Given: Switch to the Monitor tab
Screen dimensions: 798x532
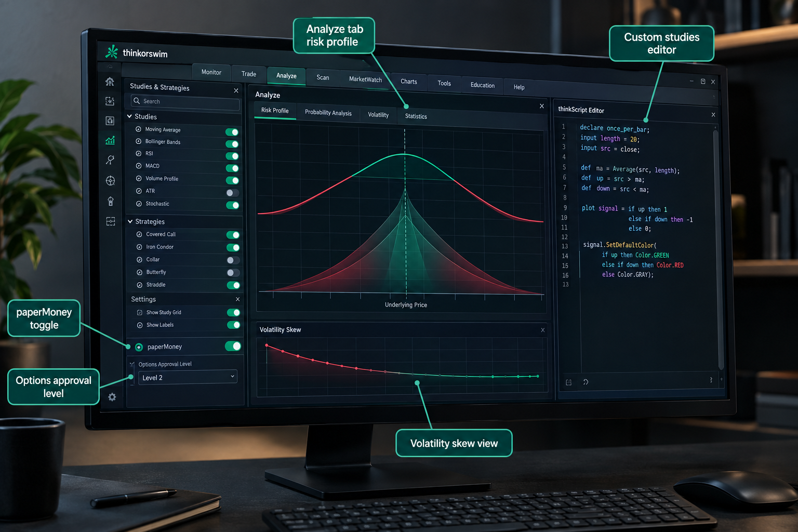Looking at the screenshot, I should click(211, 72).
